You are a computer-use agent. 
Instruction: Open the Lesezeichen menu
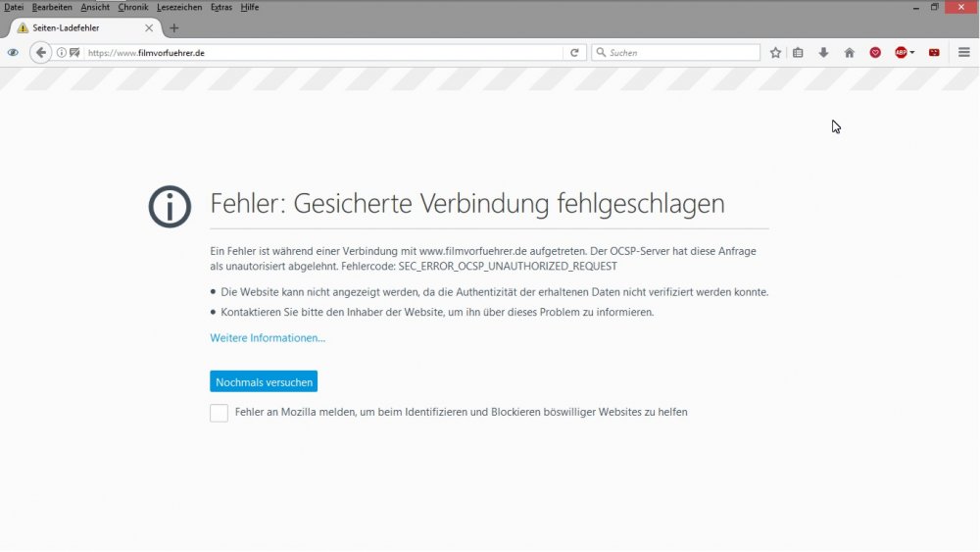coord(178,7)
